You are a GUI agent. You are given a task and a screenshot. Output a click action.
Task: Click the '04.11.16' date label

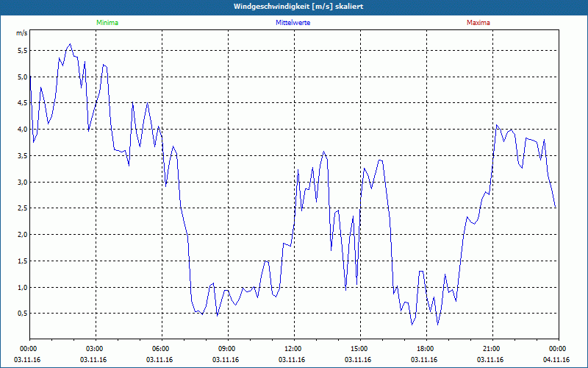(556, 360)
